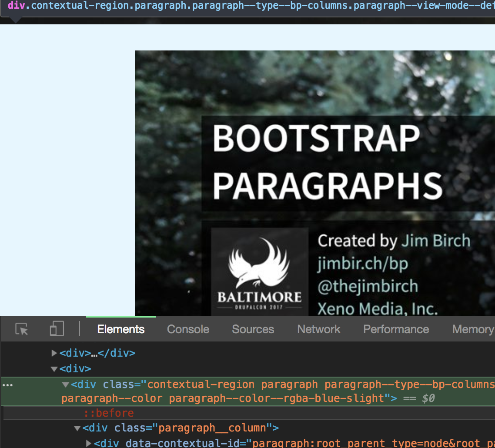495x448 pixels.
Task: Activate the inspect element picker icon
Action: tap(21, 329)
